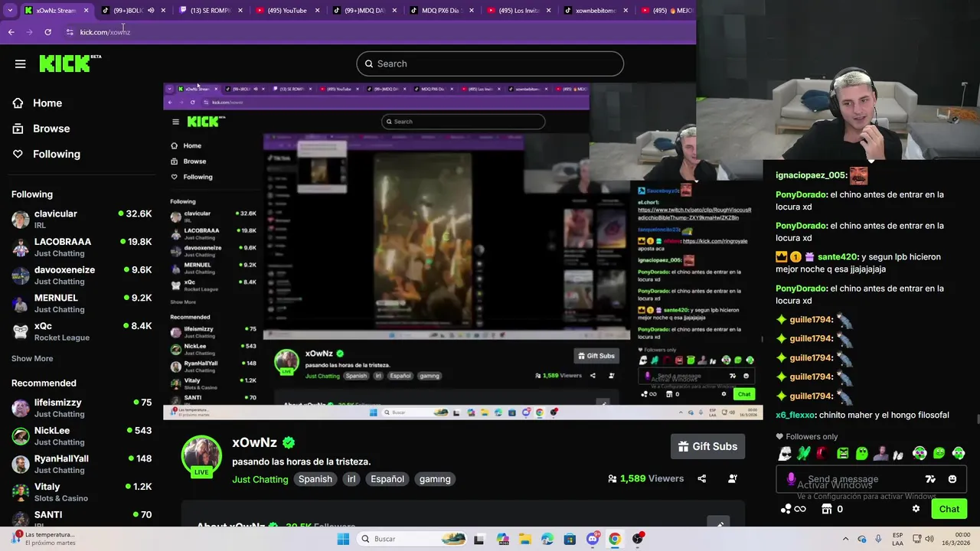The image size is (980, 551).
Task: Open chat settings gear
Action: pos(916,509)
